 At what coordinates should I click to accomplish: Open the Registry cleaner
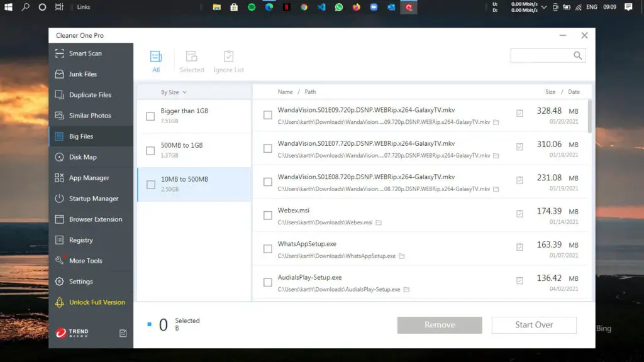point(91,240)
